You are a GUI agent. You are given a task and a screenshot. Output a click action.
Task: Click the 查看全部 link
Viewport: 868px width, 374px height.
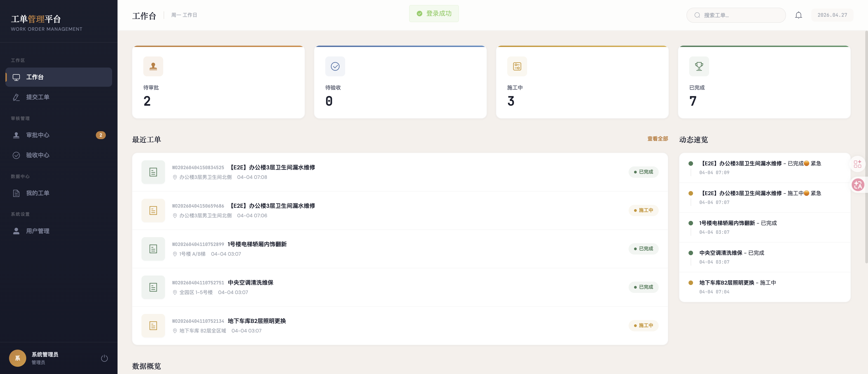[x=657, y=139]
